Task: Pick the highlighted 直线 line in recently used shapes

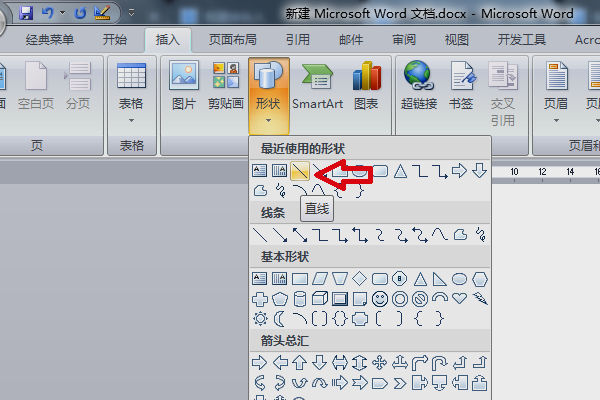Action: click(300, 171)
